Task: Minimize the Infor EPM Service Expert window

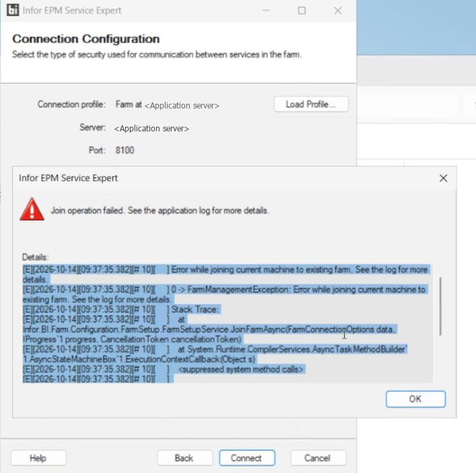Action: [x=266, y=11]
